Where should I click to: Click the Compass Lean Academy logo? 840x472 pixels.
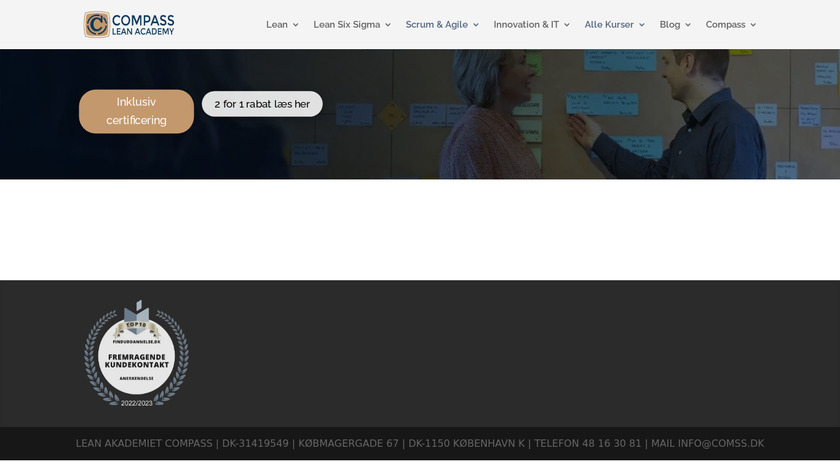point(129,25)
